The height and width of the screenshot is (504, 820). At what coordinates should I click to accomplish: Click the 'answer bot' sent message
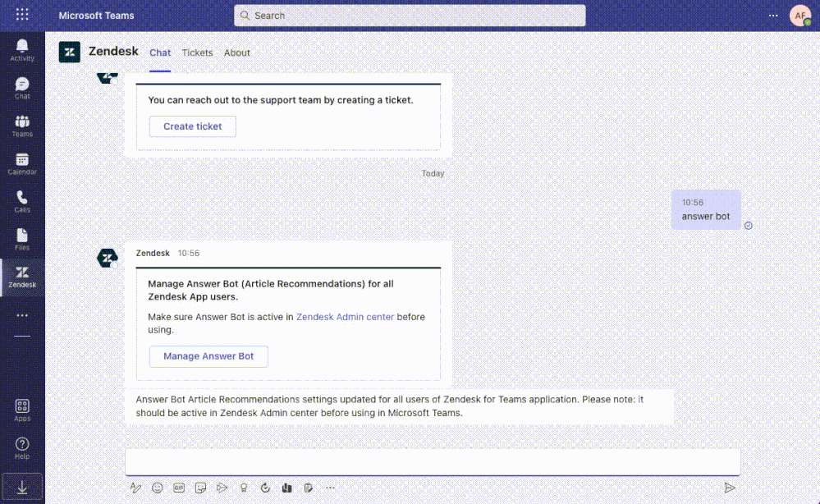click(x=706, y=210)
